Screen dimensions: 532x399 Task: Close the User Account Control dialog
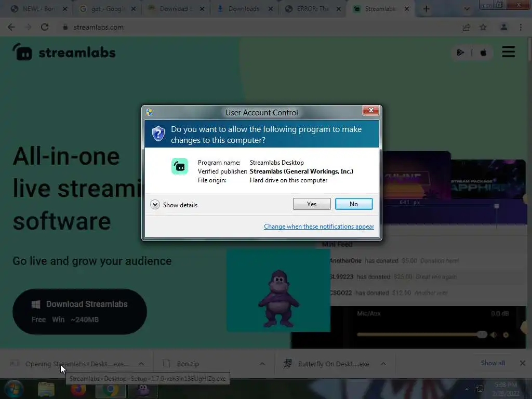coord(370,110)
